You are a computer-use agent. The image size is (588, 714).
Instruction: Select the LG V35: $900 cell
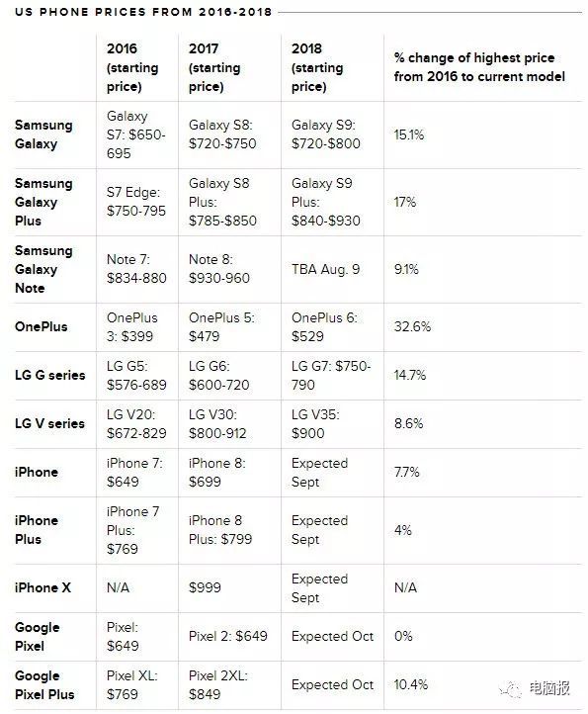(x=315, y=424)
